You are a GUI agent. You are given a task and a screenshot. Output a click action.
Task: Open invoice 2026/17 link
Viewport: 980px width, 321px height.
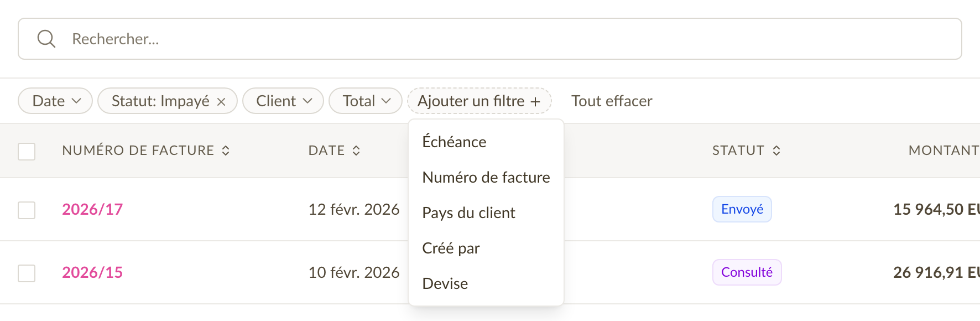point(92,209)
